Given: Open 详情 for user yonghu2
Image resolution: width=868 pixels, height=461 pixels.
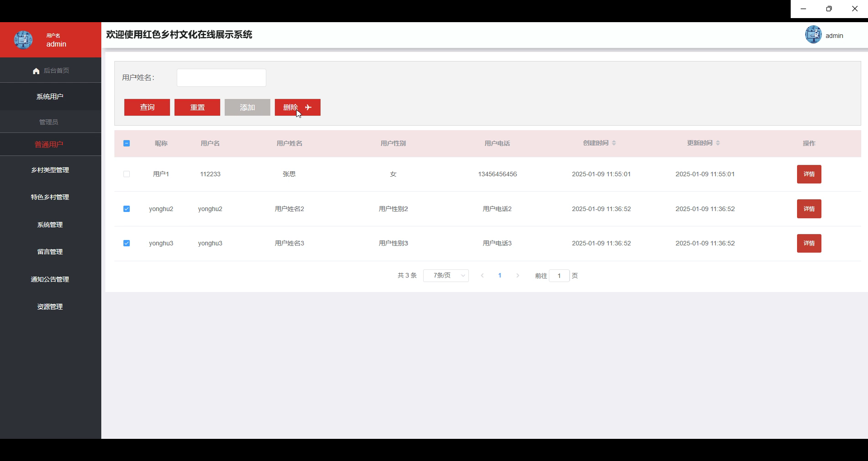Looking at the screenshot, I should point(809,209).
